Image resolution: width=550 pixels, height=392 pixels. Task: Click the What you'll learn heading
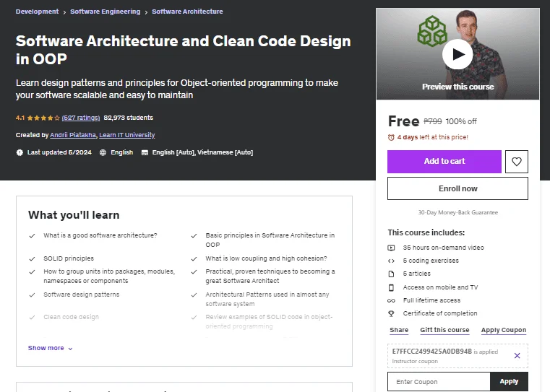pyautogui.click(x=74, y=214)
